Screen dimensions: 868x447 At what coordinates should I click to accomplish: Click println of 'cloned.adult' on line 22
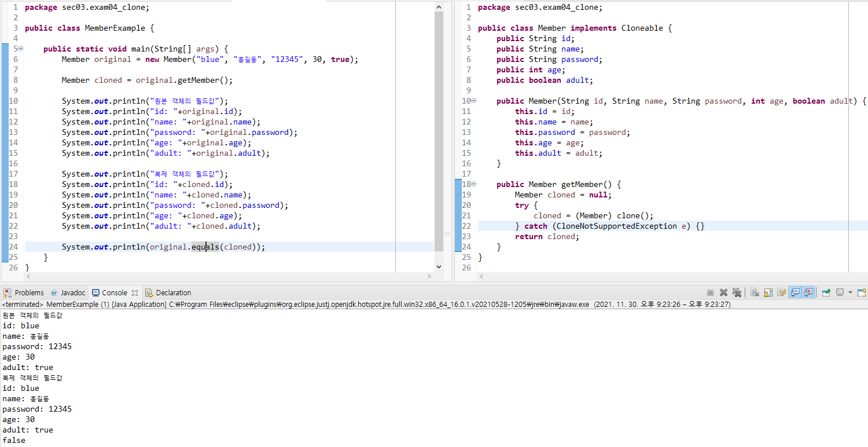coord(161,226)
